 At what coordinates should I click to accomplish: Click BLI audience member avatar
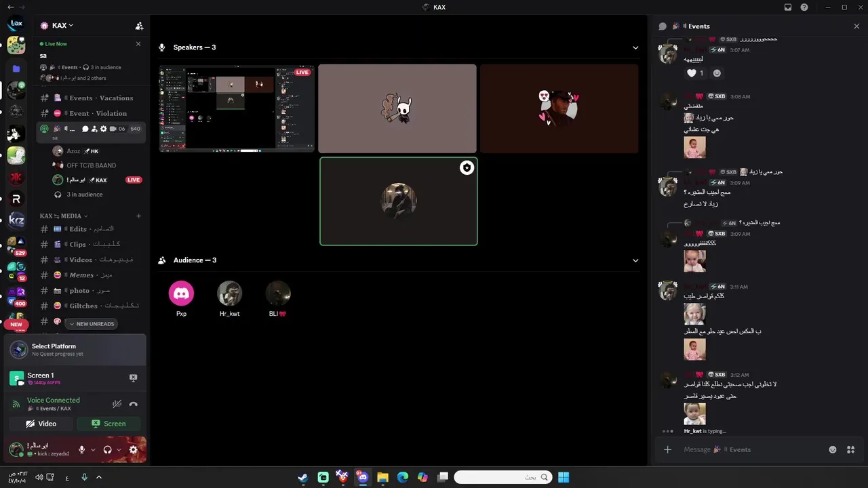tap(278, 293)
